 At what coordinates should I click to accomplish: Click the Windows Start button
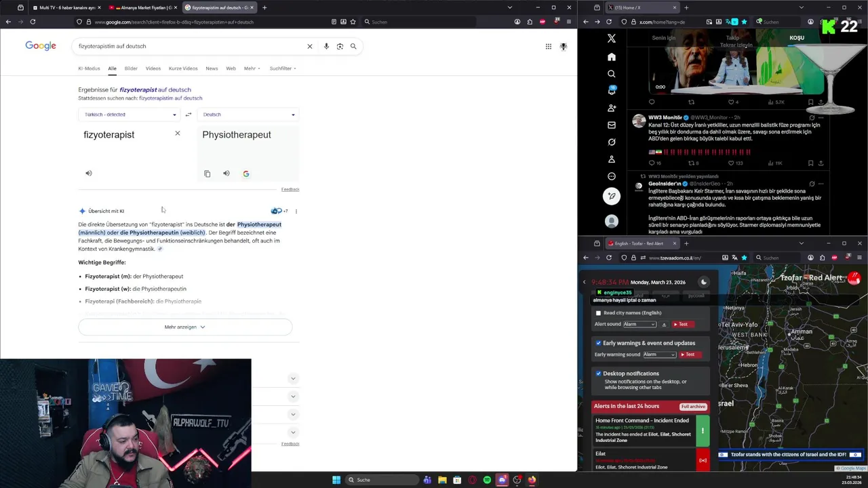[x=336, y=480]
